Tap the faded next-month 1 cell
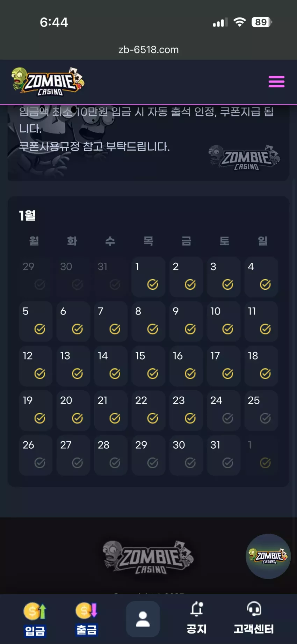 pyautogui.click(x=261, y=455)
